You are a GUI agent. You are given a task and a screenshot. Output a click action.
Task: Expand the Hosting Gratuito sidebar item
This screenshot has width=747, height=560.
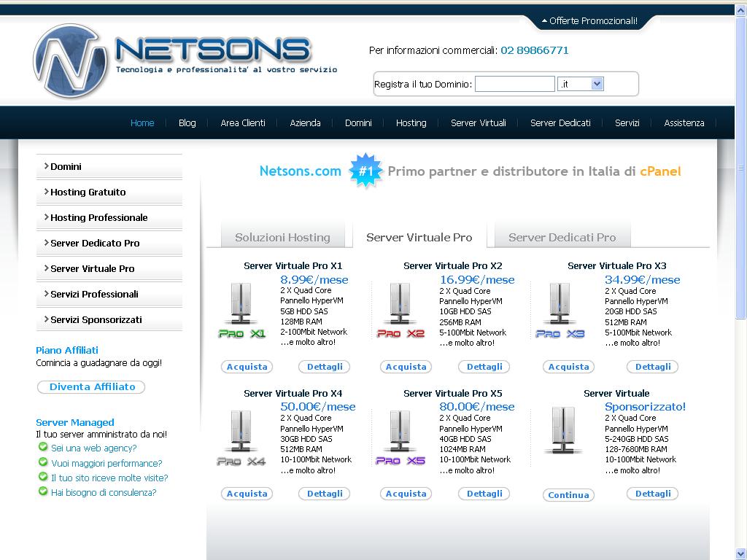click(x=109, y=192)
